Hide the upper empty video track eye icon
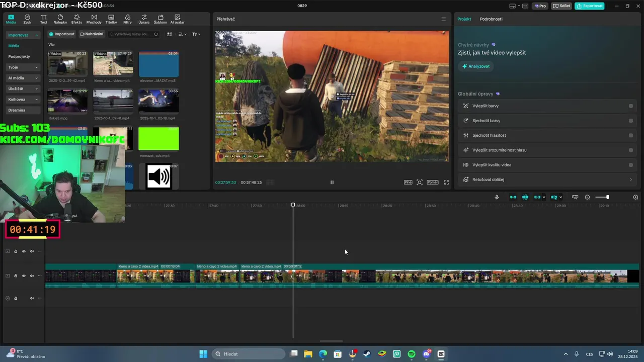The width and height of the screenshot is (644, 362). (x=24, y=251)
